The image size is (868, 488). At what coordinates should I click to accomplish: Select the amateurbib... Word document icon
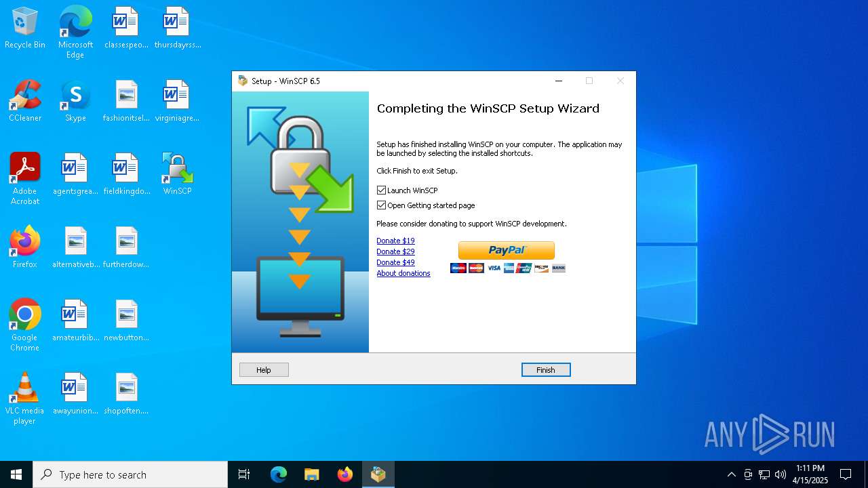point(75,321)
